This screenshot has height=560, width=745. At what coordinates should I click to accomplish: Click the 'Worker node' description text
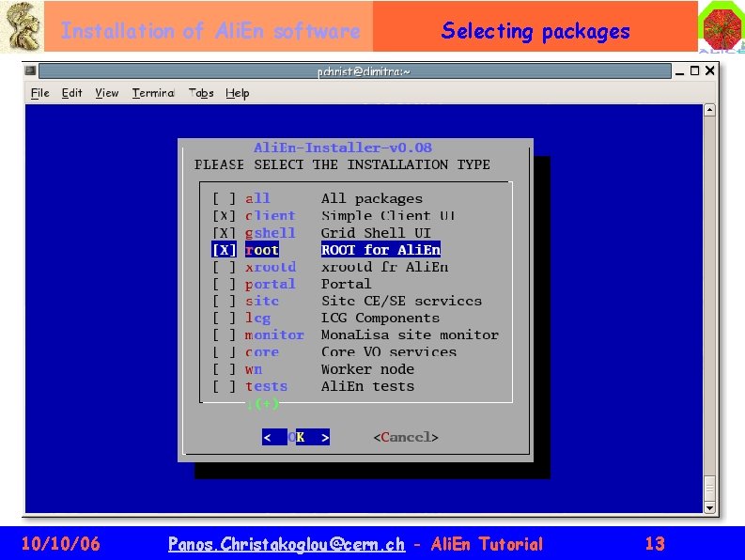tap(367, 369)
